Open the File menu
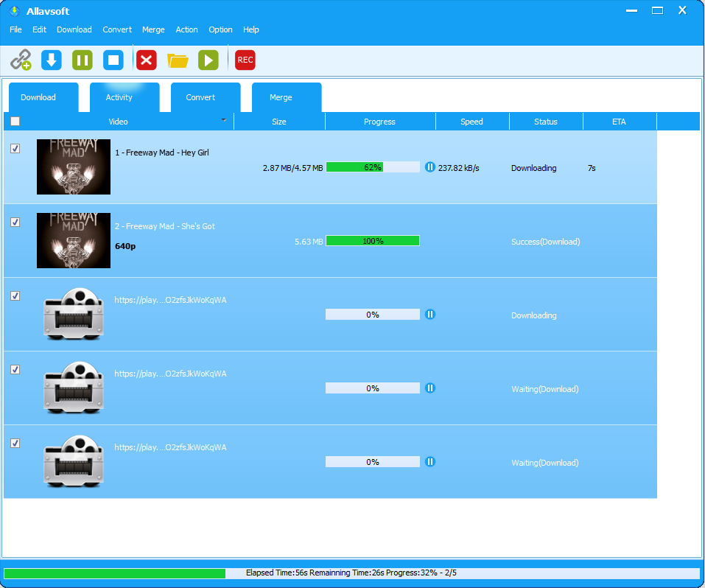This screenshot has width=705, height=588. [15, 29]
